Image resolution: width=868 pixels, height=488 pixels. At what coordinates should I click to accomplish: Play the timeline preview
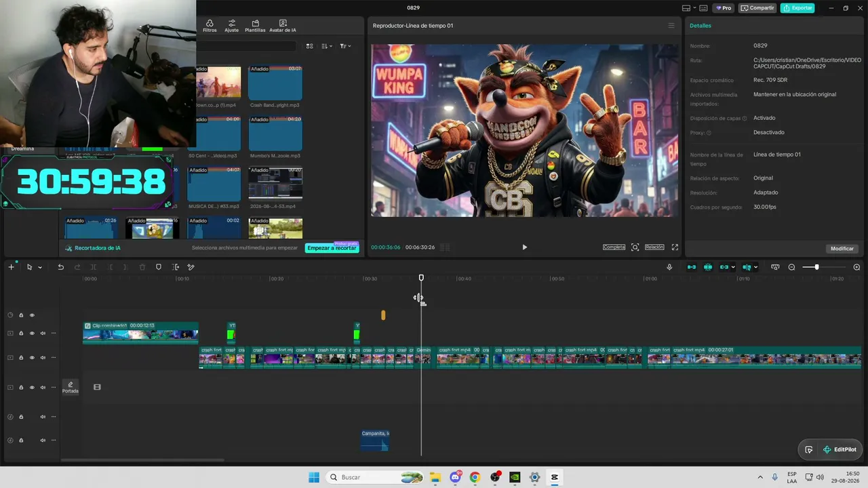tap(524, 247)
